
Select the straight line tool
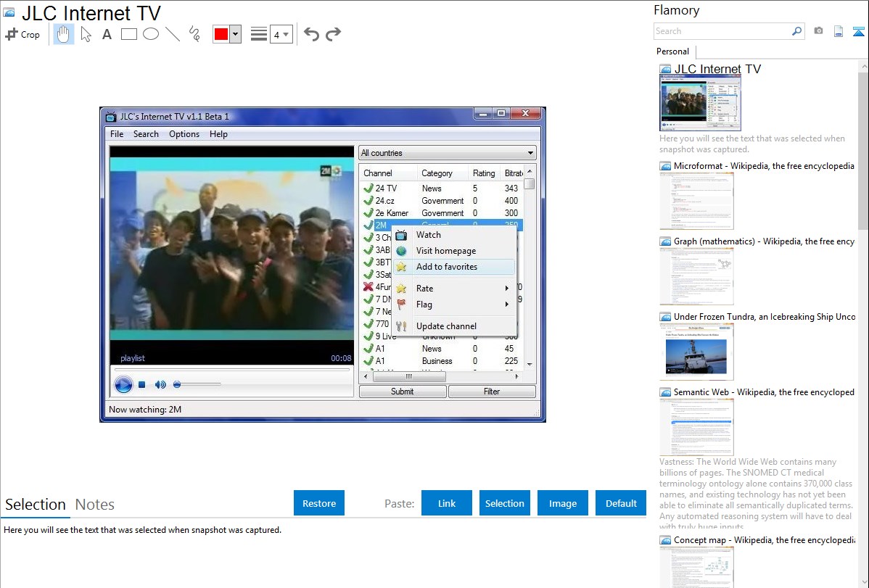pyautogui.click(x=173, y=34)
